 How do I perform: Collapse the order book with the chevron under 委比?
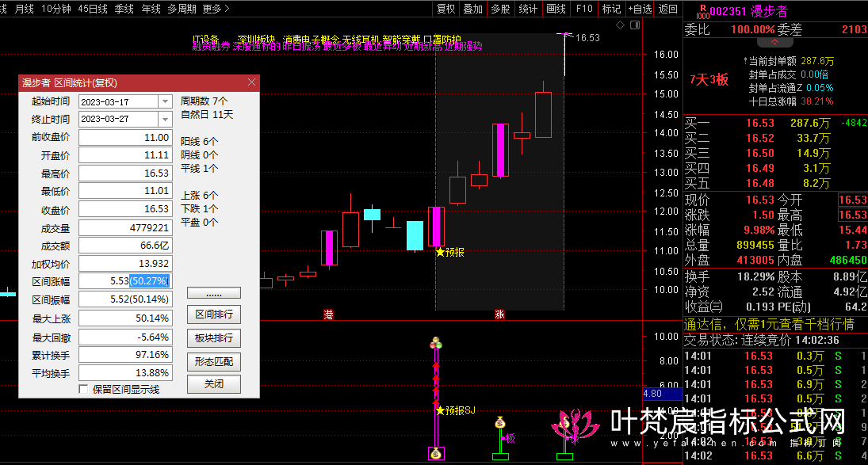click(775, 42)
